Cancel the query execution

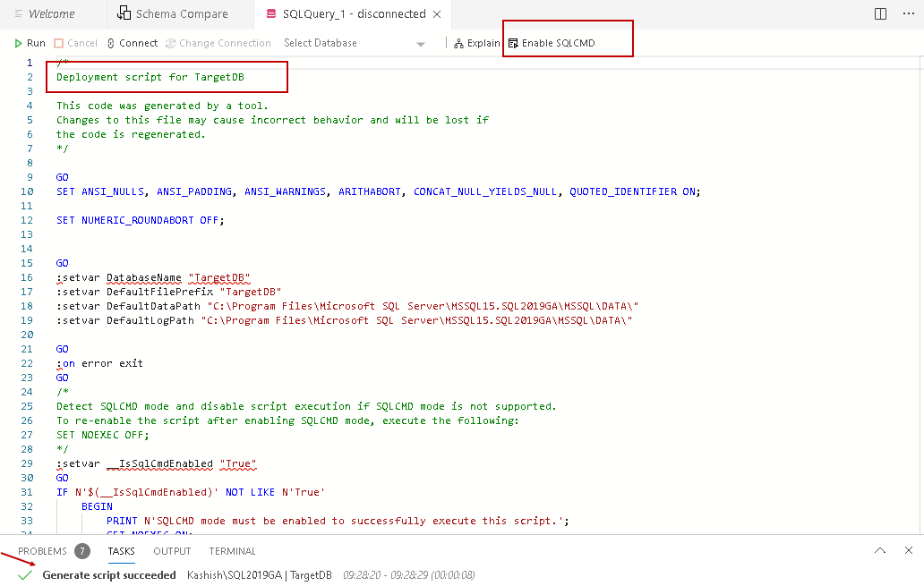click(75, 43)
